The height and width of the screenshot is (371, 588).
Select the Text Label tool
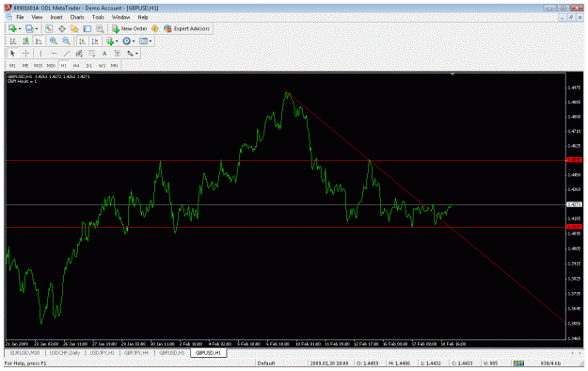118,54
